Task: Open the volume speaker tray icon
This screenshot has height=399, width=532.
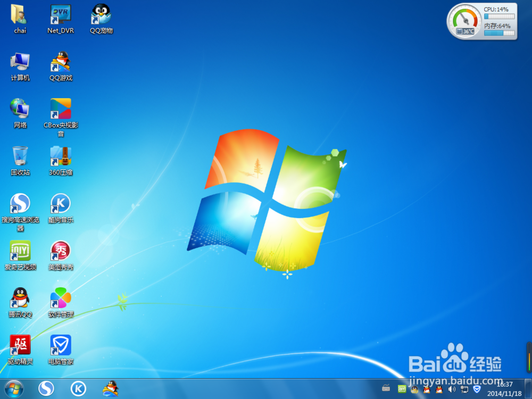Action: coord(452,389)
